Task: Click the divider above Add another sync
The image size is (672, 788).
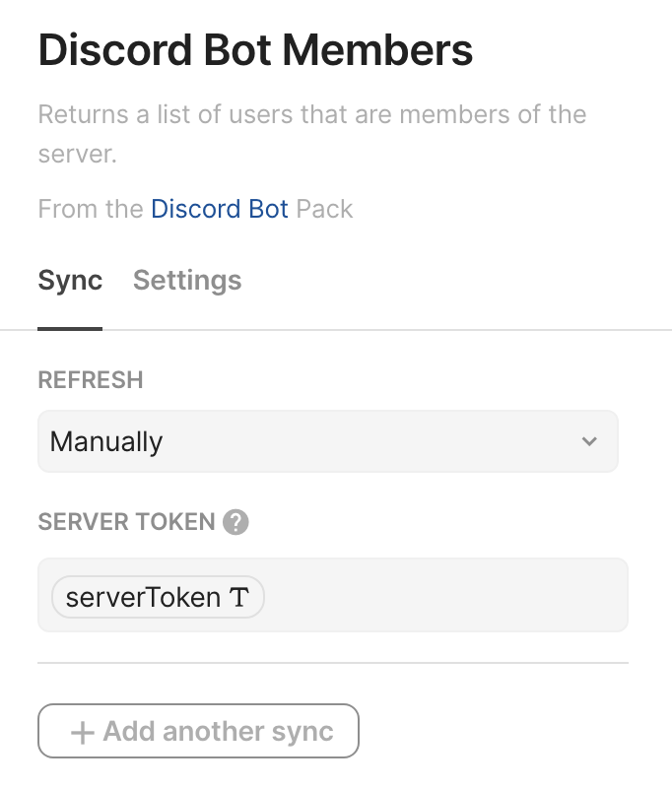Action: coord(333,663)
